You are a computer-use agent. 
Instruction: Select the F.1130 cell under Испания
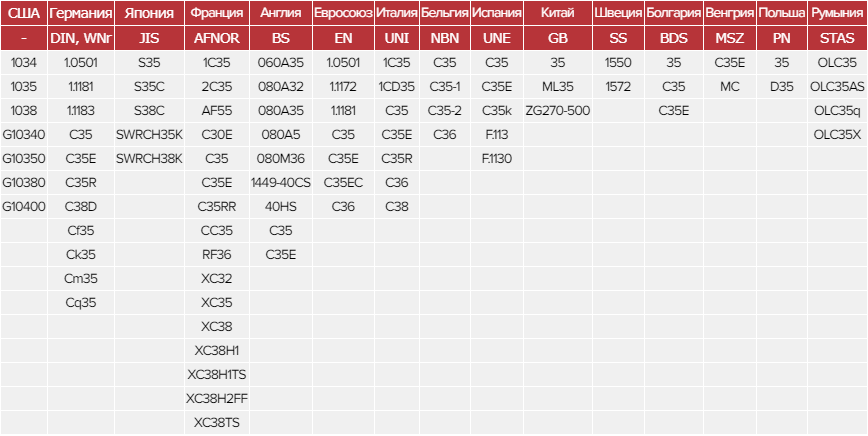click(x=496, y=158)
